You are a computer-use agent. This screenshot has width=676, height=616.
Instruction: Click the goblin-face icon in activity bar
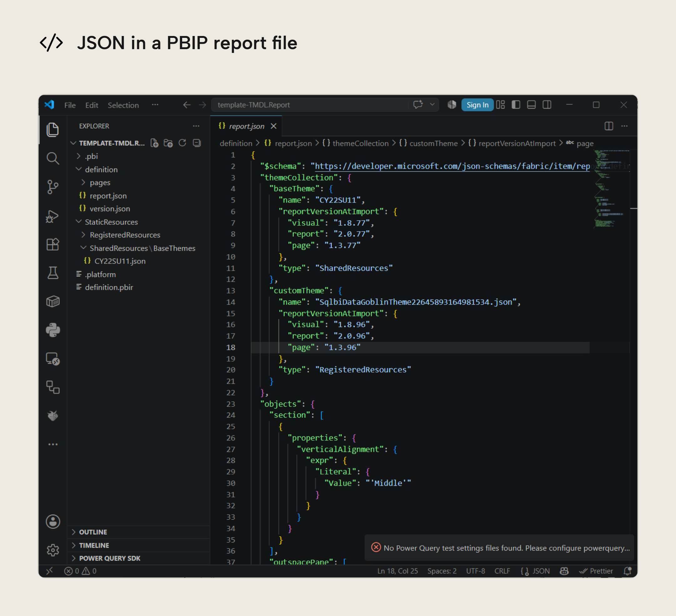[x=53, y=415]
